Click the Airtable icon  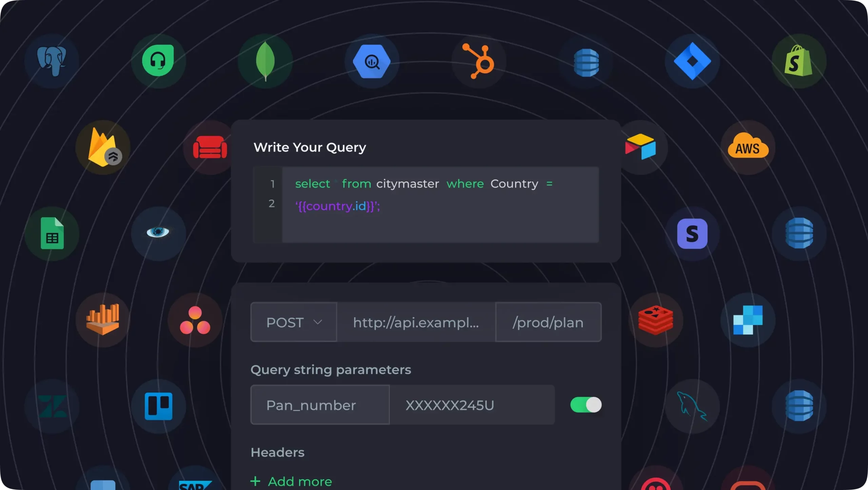[640, 147]
